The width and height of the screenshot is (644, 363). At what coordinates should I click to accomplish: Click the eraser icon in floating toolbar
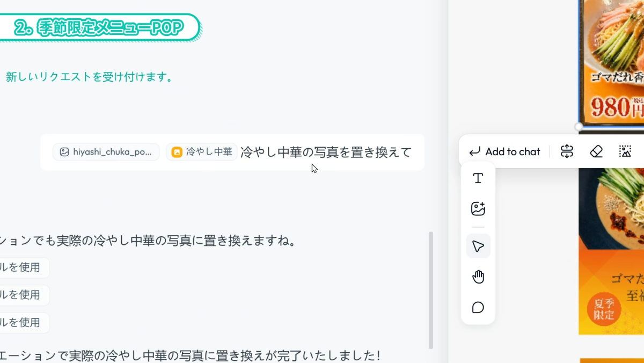tap(596, 152)
